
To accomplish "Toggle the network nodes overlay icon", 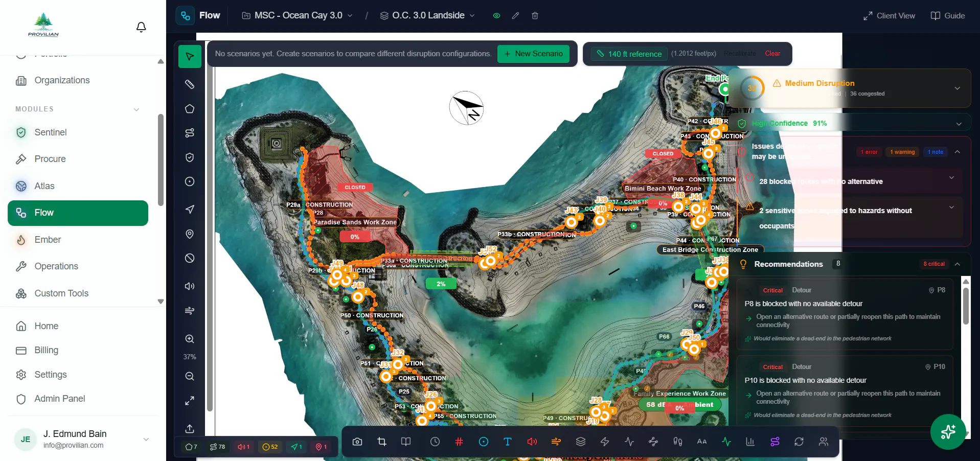I will pyautogui.click(x=653, y=442).
